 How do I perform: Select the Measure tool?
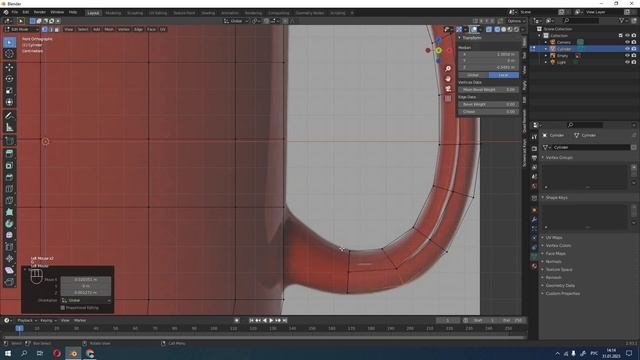[x=9, y=128]
